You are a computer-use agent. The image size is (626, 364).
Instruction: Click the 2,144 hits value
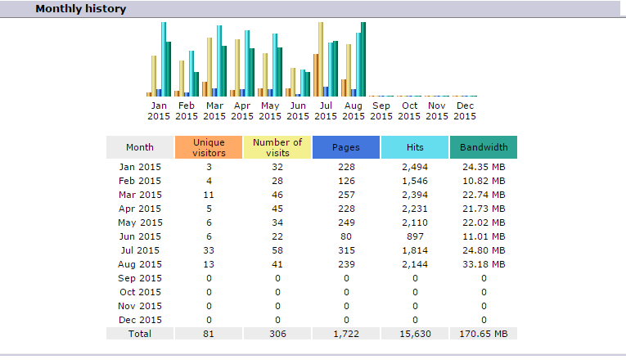tap(415, 265)
